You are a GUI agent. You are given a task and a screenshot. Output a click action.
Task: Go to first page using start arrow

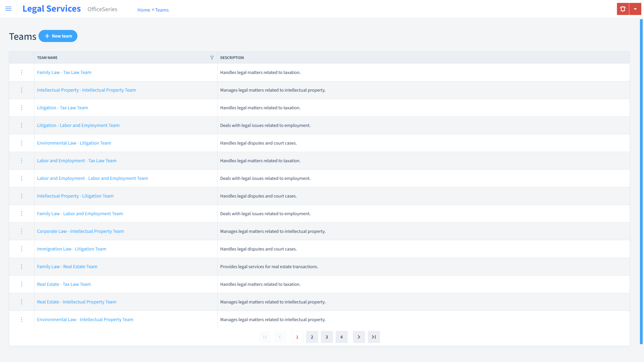pos(265,337)
